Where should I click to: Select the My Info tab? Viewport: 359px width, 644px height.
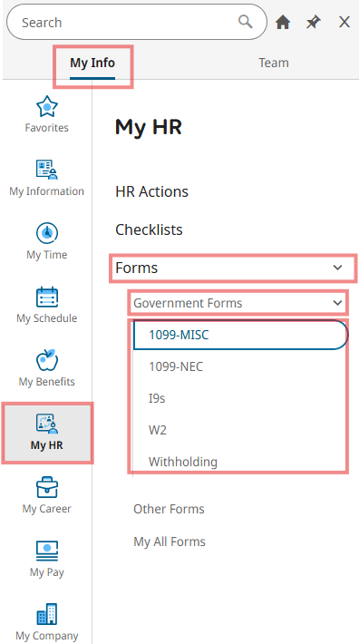coord(92,63)
